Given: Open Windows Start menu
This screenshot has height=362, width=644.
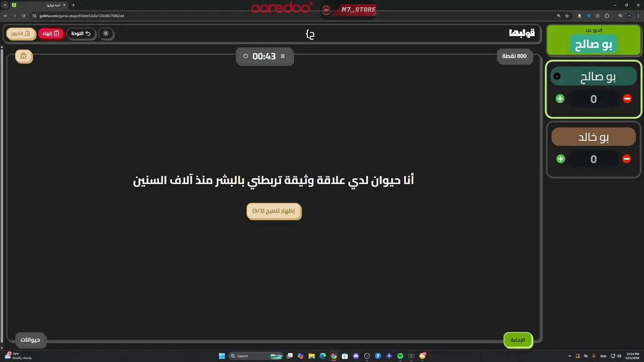Looking at the screenshot, I should pos(222,356).
